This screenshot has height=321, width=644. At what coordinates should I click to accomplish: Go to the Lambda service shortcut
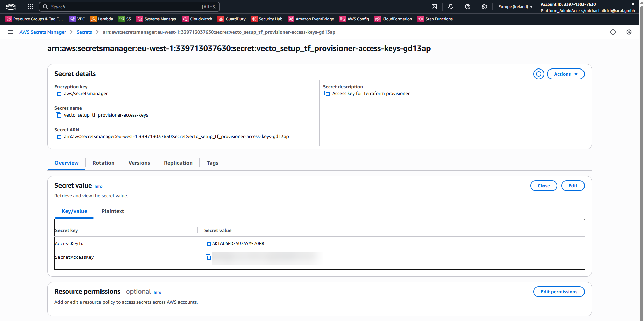click(x=102, y=19)
